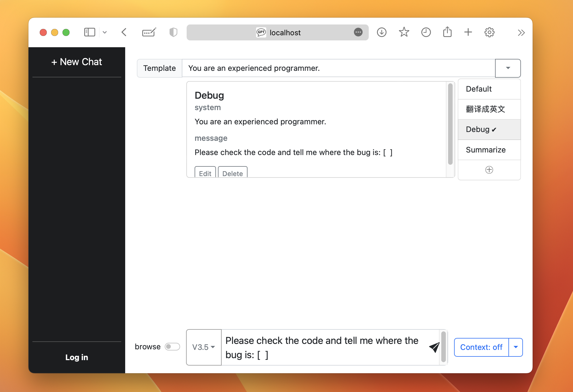Expand the Context options dropdown

tap(516, 347)
